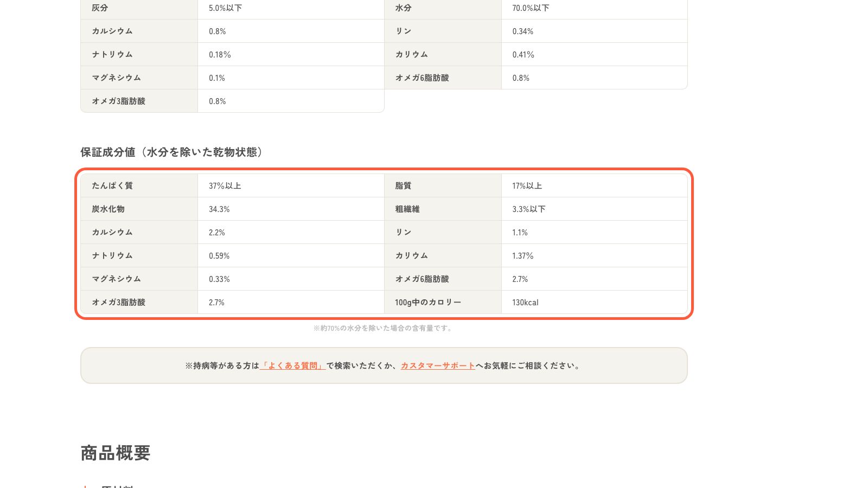Image resolution: width=868 pixels, height=488 pixels.
Task: Select the 70.0%以下 value
Action: pyautogui.click(x=531, y=8)
